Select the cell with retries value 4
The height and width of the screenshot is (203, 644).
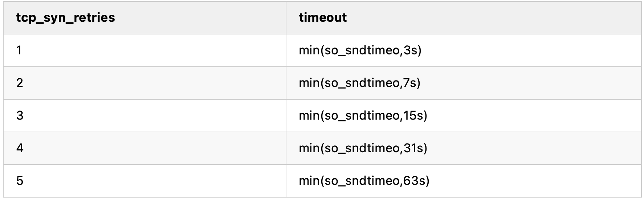144,148
